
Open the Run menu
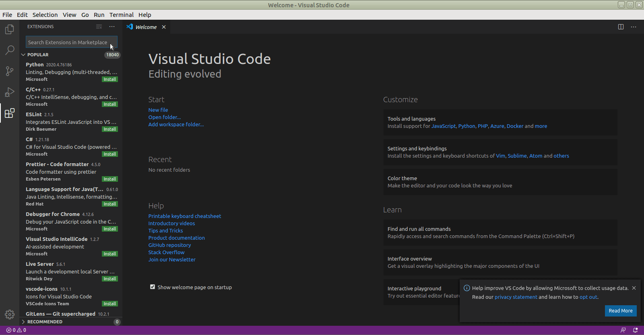(x=99, y=15)
